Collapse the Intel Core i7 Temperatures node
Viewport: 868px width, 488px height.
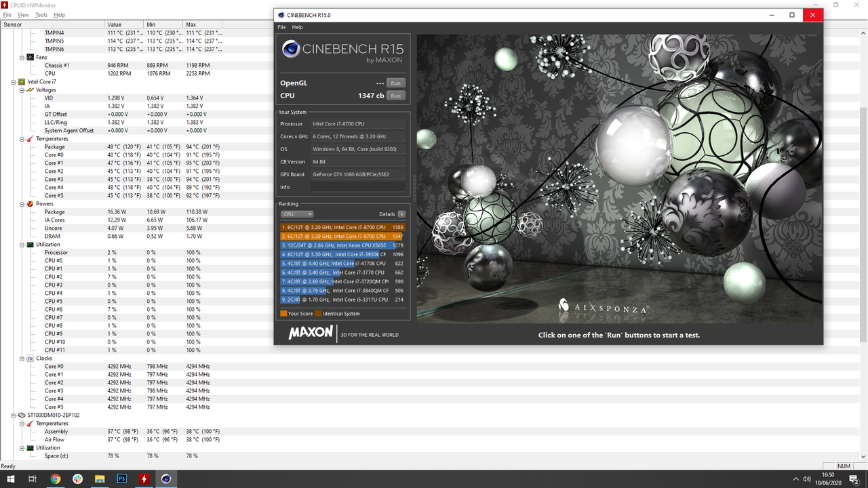point(22,138)
